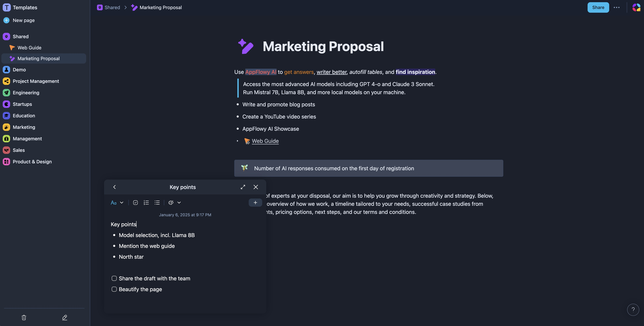Click the Share button

coord(598,7)
